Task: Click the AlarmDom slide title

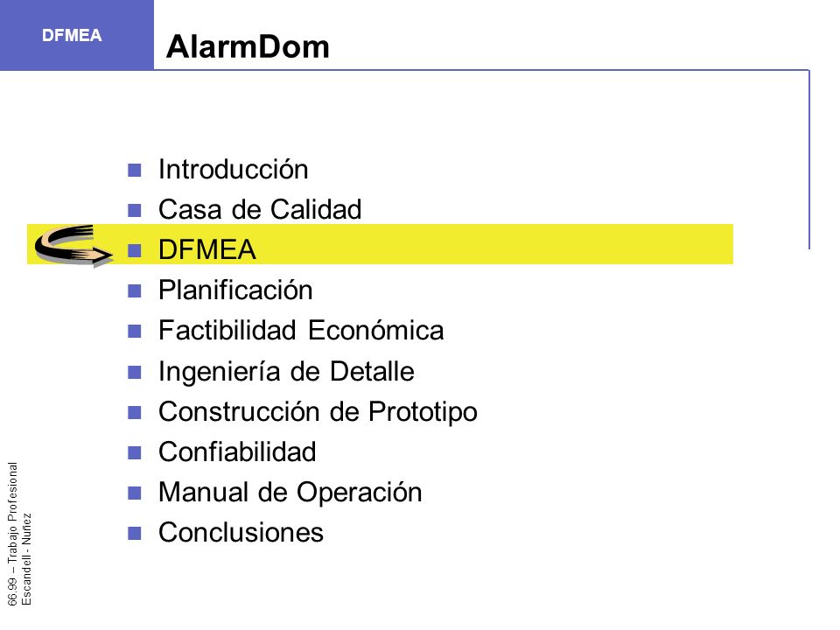Action: [248, 46]
